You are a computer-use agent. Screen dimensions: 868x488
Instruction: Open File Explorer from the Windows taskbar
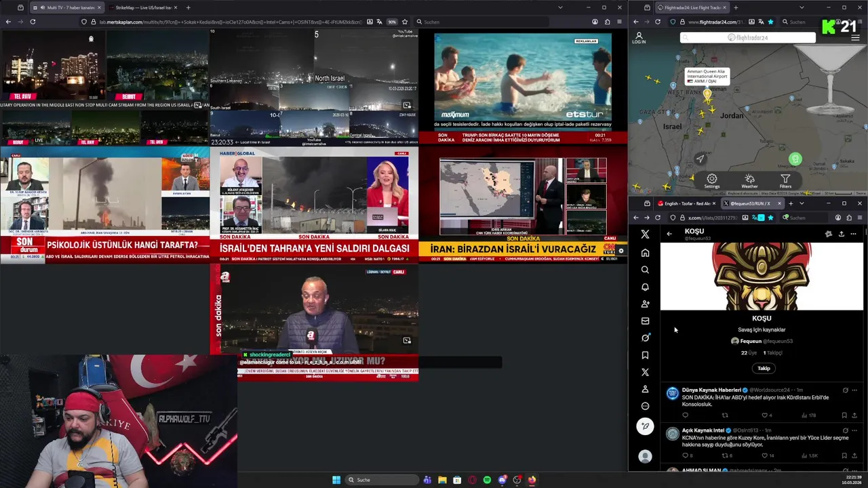[x=442, y=480]
